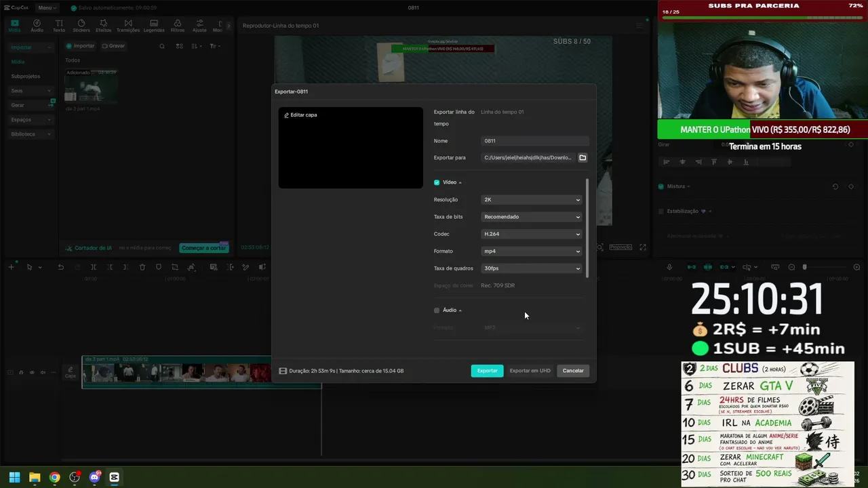Cancel the export dialog
868x488 pixels.
[573, 371]
